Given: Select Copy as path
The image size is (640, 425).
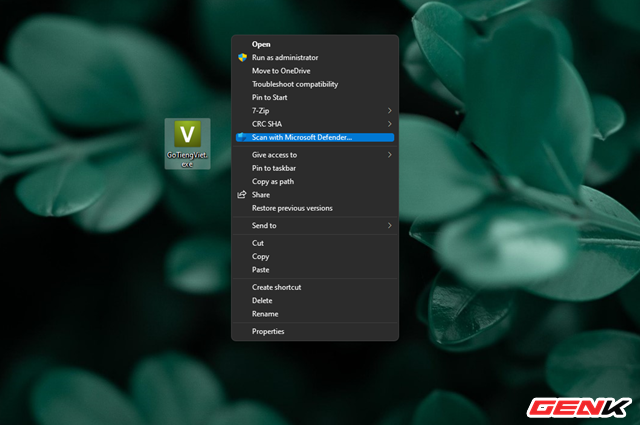Looking at the screenshot, I should (315, 182).
